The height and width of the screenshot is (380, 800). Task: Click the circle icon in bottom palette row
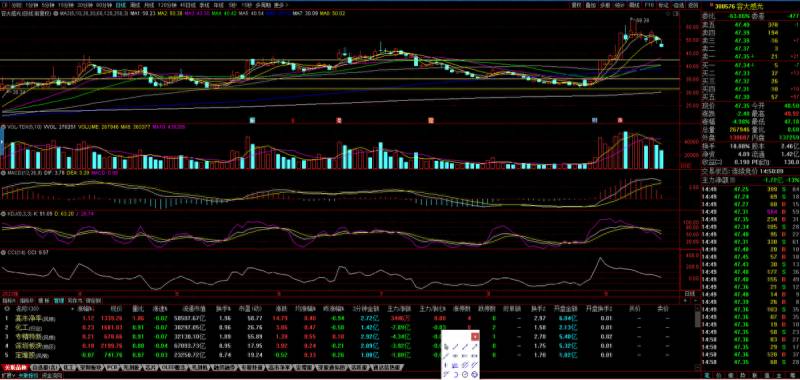pos(465,374)
